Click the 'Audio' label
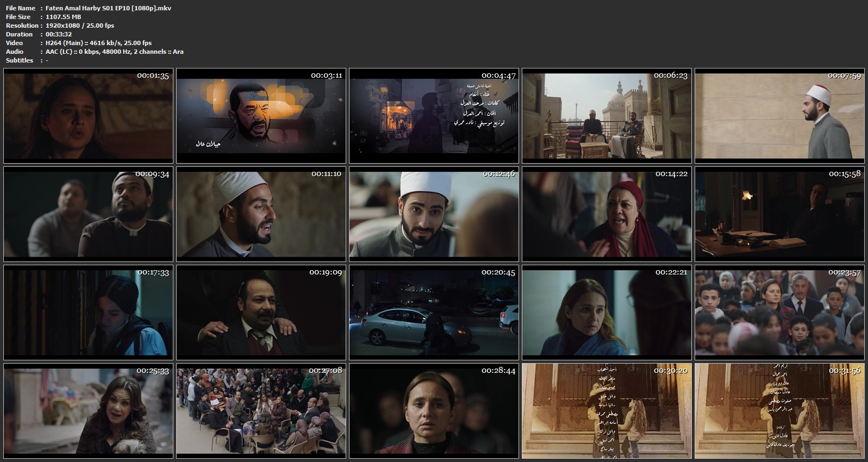The width and height of the screenshot is (868, 462). coord(15,52)
